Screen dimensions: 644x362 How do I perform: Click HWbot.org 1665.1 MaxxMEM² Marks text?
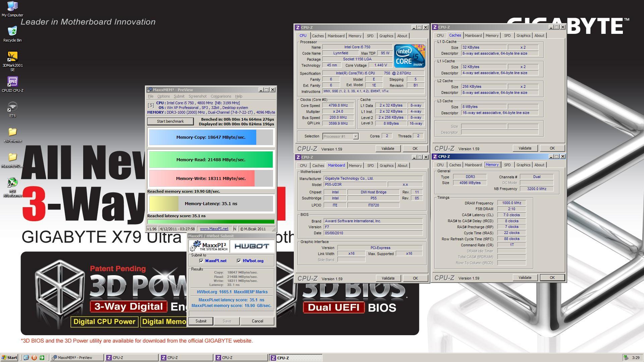pos(232,292)
